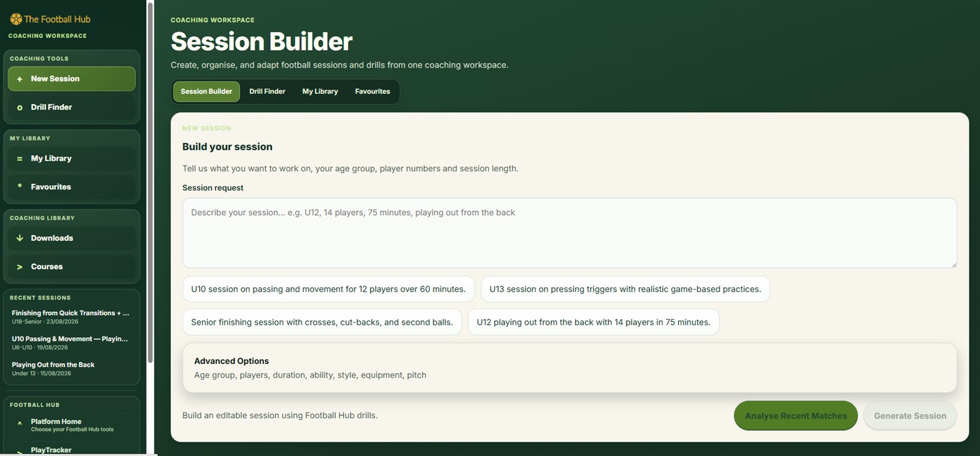Open My Library in the sidebar
The height and width of the screenshot is (456, 980).
click(72, 159)
